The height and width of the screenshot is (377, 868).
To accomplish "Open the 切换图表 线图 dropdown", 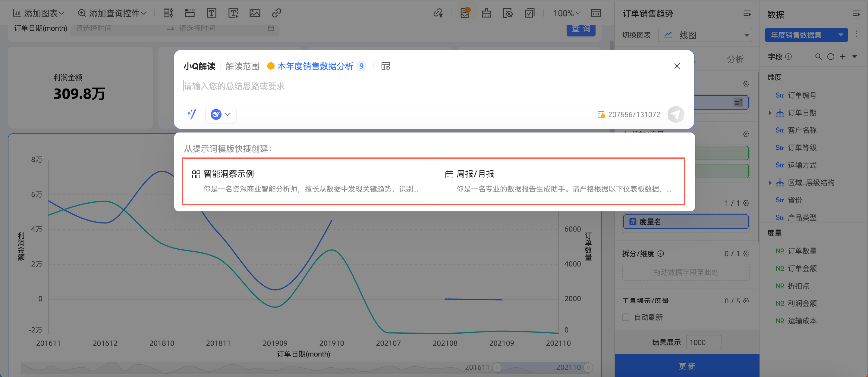I will point(705,35).
